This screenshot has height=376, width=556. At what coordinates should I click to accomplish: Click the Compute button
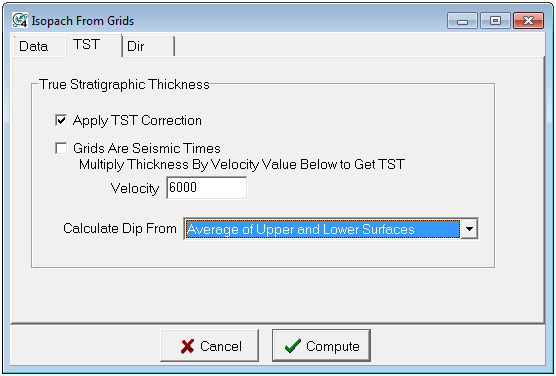click(321, 346)
